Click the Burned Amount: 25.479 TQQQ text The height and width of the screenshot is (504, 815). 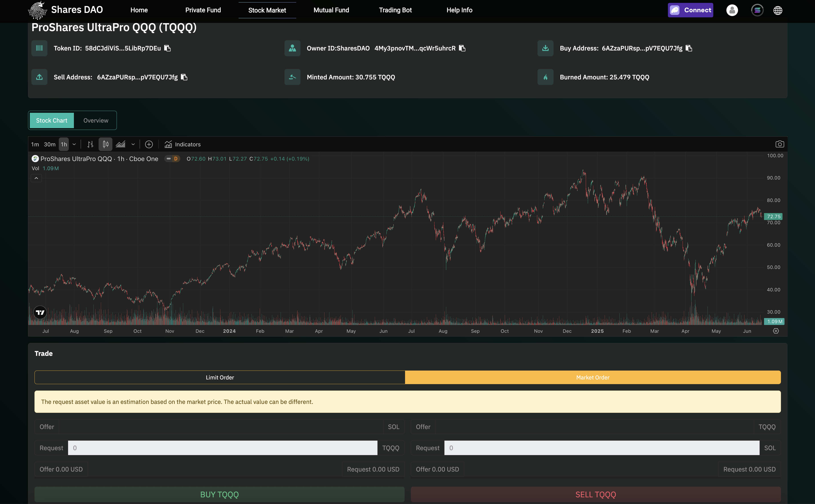(x=604, y=77)
